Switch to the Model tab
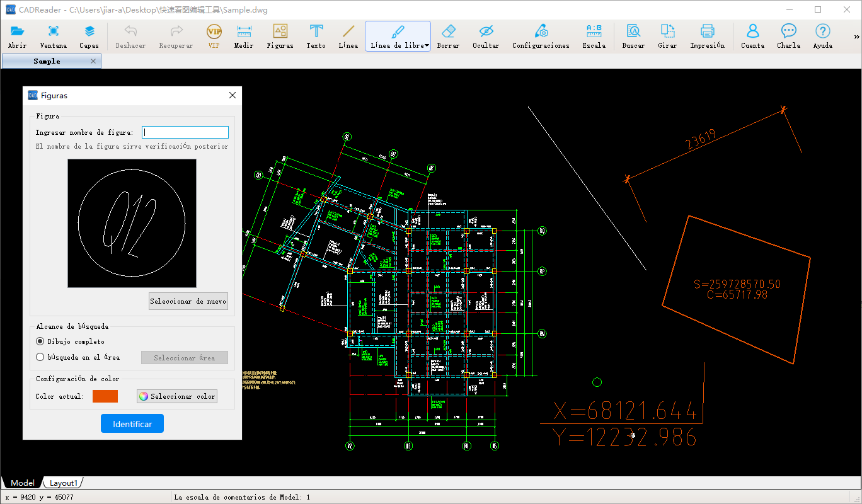This screenshot has width=862, height=504. (23, 483)
